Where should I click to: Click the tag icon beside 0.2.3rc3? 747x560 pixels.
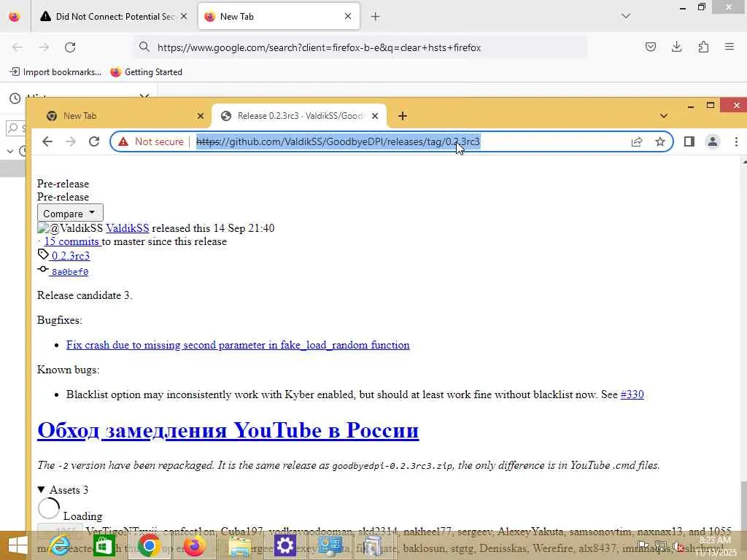[43, 254]
